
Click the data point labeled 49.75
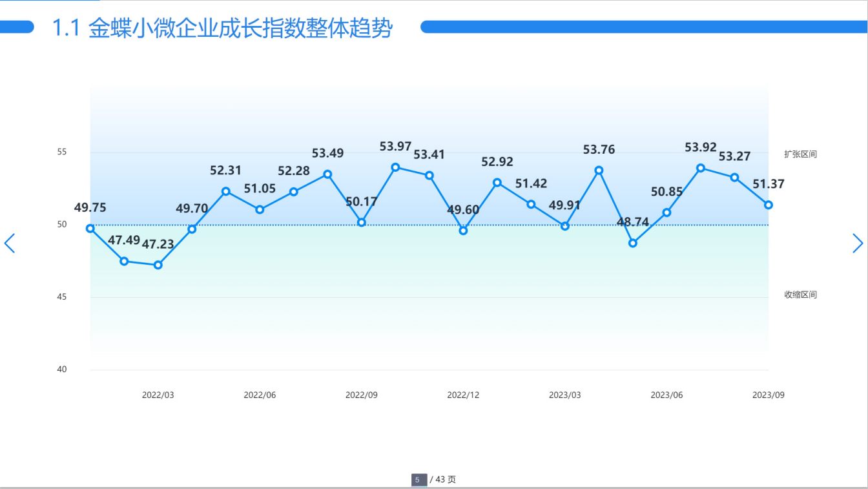click(x=90, y=229)
